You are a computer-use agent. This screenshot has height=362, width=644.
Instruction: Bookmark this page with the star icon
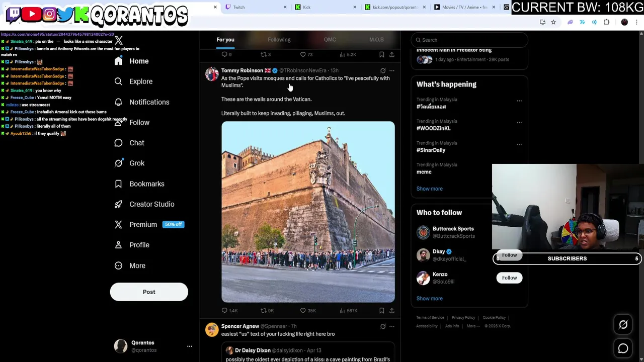pyautogui.click(x=553, y=22)
